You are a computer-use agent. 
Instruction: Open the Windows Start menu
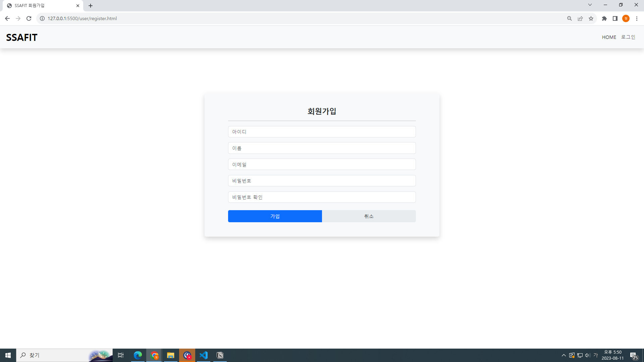pyautogui.click(x=8, y=355)
